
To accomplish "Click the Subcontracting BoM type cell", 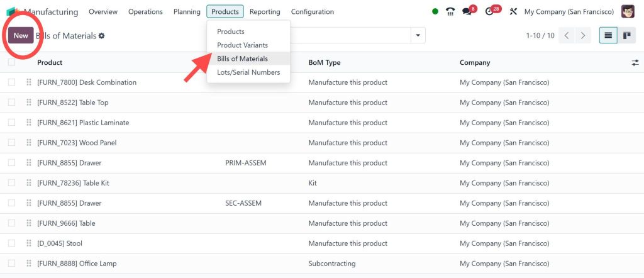I will pyautogui.click(x=332, y=264).
